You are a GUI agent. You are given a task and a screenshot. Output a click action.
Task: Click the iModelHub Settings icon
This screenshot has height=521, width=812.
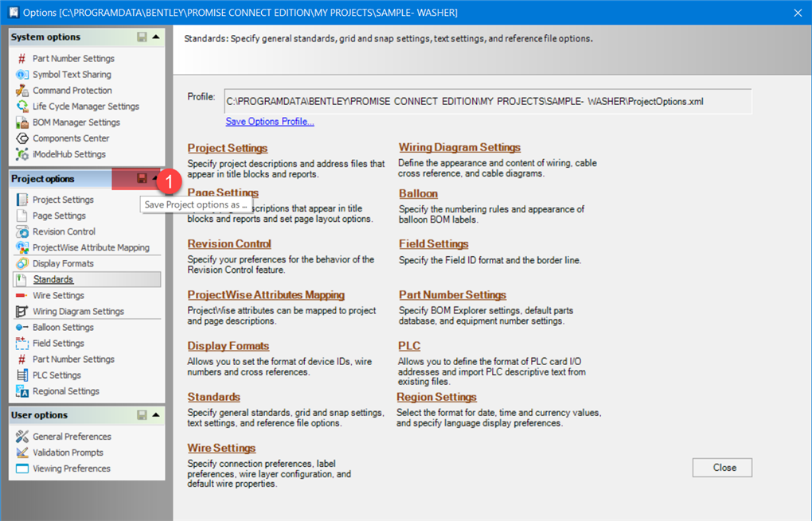point(21,154)
